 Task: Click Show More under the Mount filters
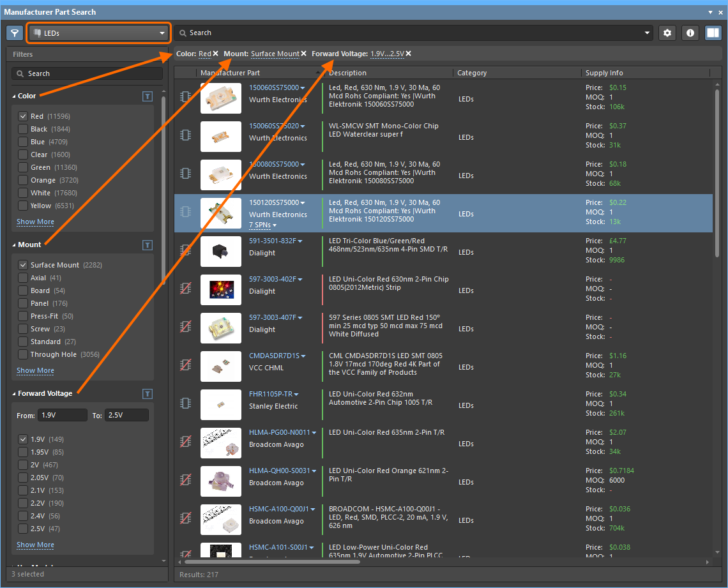tap(35, 370)
